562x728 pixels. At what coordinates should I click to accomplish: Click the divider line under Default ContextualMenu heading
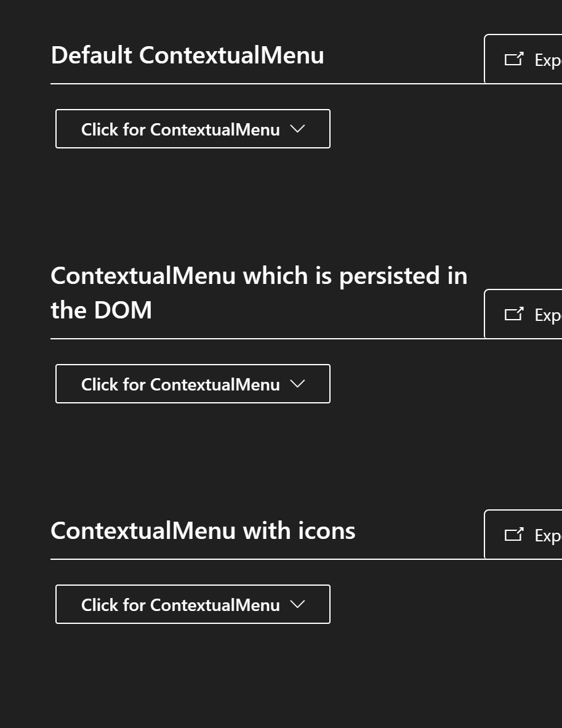[x=267, y=84]
